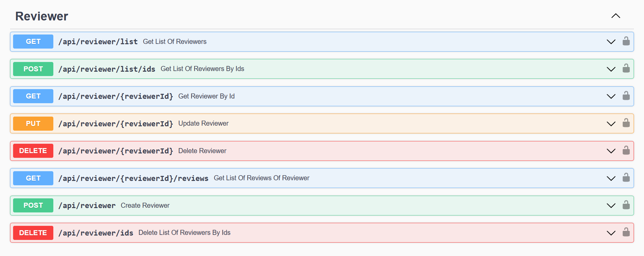This screenshot has width=644, height=256.
Task: Click the lock icon on Update Reviewer row
Action: click(626, 123)
